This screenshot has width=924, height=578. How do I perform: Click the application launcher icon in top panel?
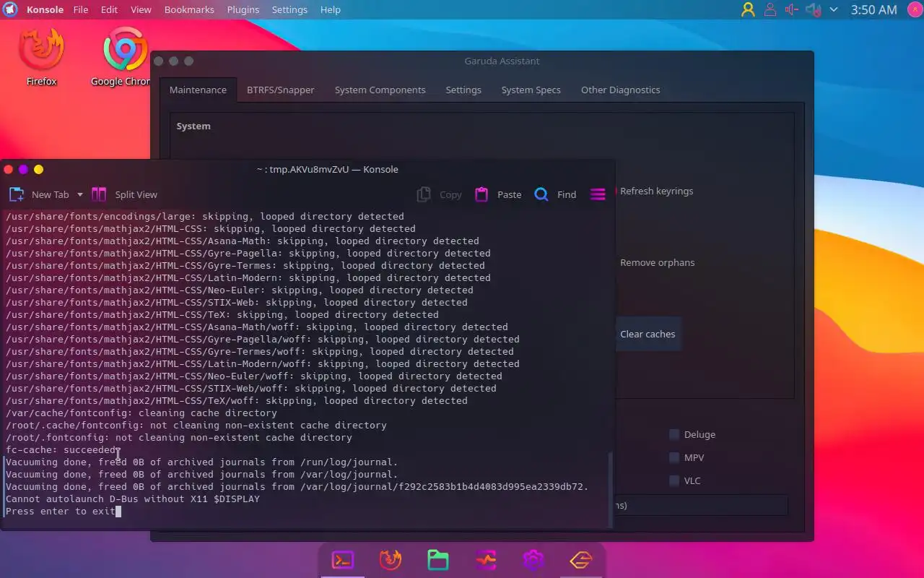pyautogui.click(x=10, y=9)
